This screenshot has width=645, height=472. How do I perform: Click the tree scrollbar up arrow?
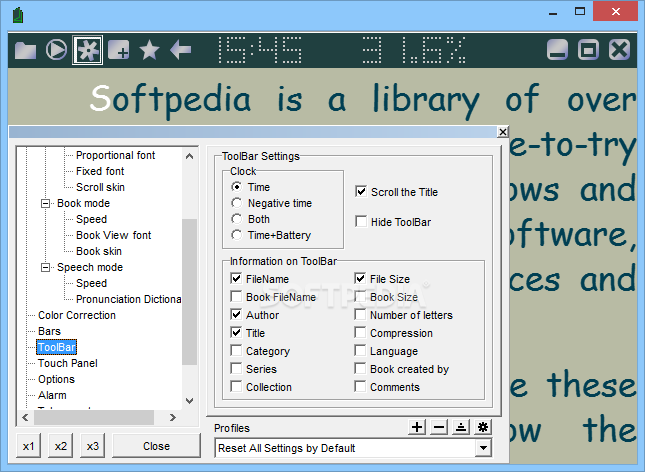tap(190, 156)
